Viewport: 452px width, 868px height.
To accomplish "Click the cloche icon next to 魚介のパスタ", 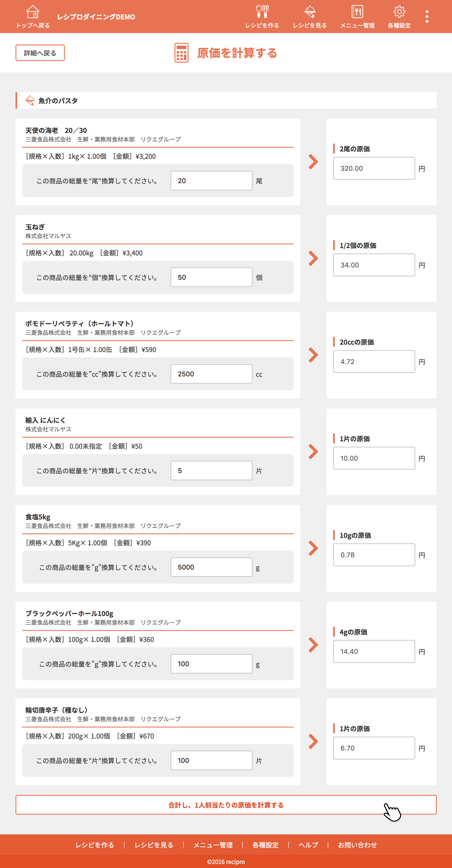I will point(30,100).
